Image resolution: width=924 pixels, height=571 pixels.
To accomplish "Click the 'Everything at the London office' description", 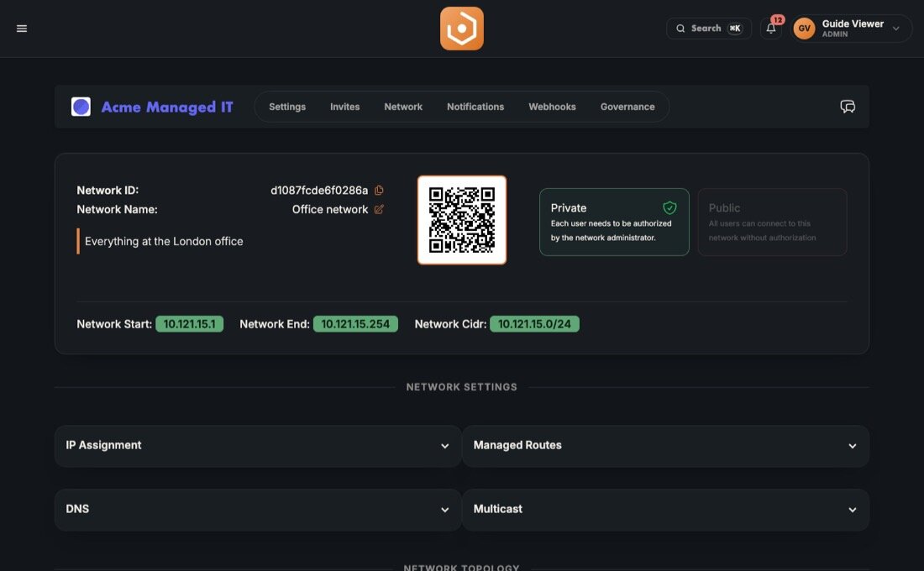I will (164, 241).
